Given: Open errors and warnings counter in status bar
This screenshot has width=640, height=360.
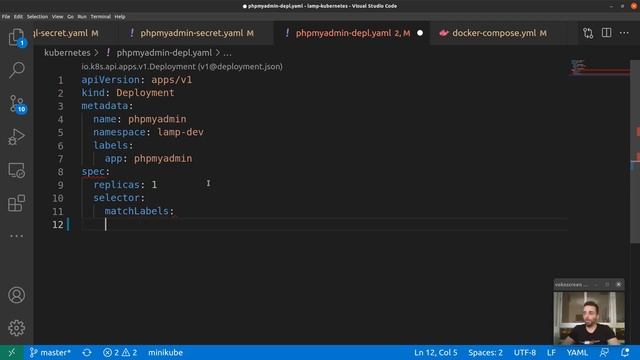Looking at the screenshot, I should (x=120, y=352).
